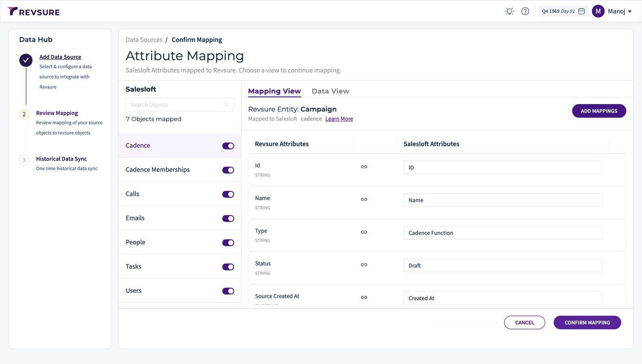Open the Draft attribute field

click(503, 265)
